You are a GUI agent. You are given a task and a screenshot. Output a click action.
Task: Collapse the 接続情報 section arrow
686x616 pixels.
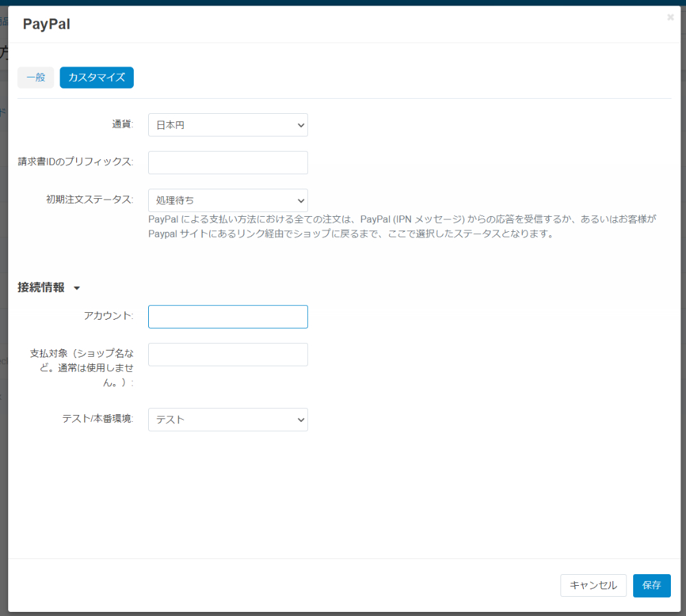tap(77, 288)
